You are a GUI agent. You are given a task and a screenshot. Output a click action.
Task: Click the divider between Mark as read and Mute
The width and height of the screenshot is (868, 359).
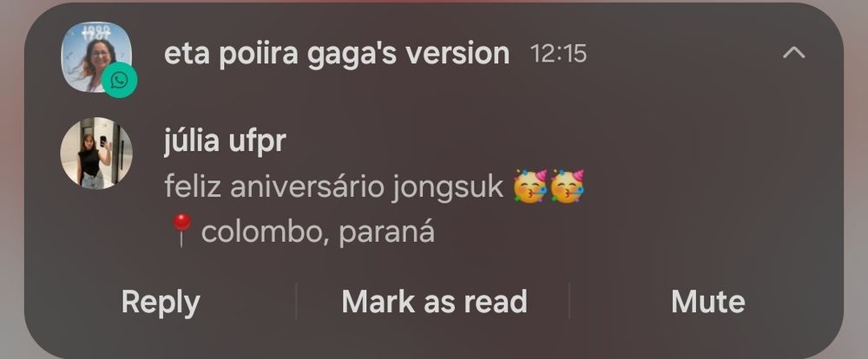569,301
